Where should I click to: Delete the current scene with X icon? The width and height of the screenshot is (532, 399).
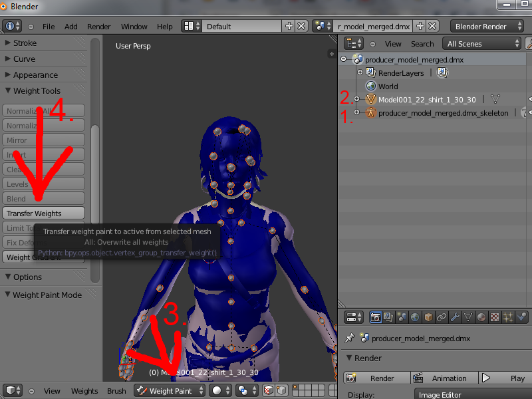click(432, 26)
